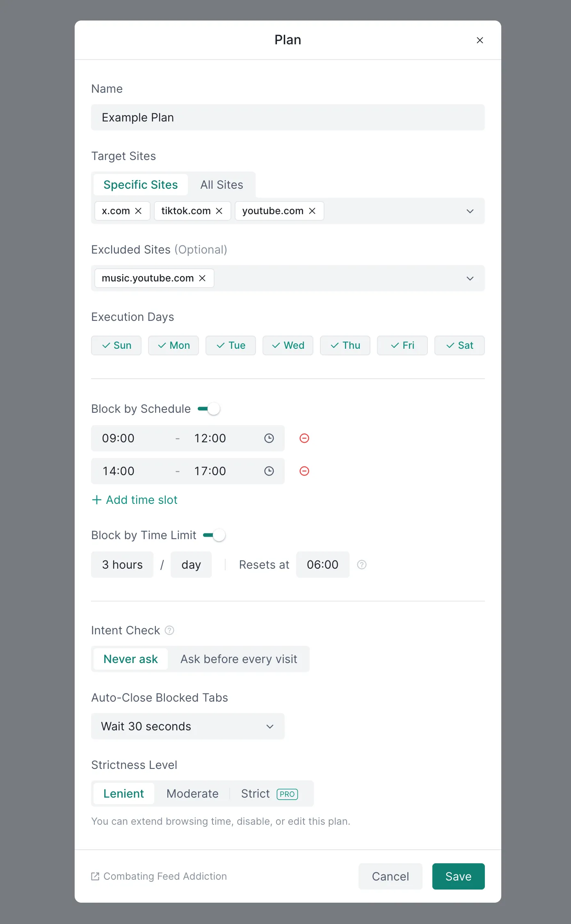Toggle Block by Time Limit switch
The image size is (571, 924).
(214, 535)
